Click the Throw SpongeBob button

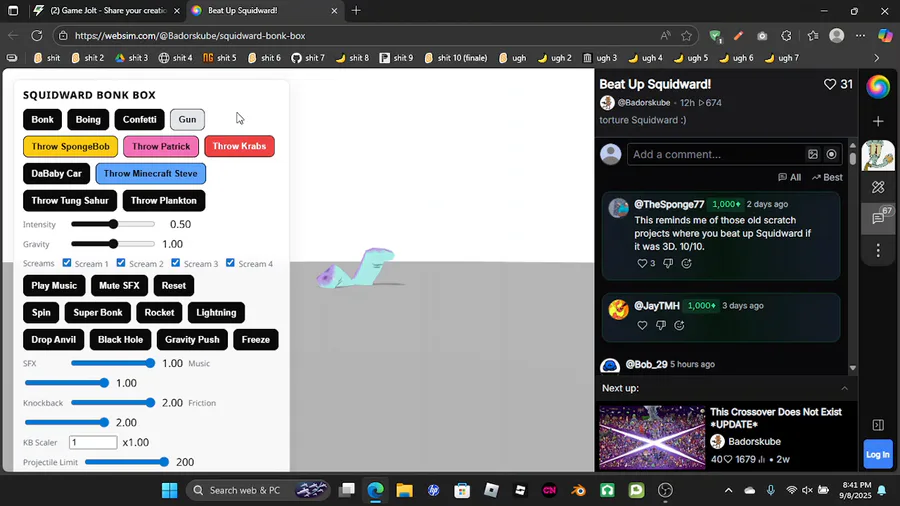point(71,146)
